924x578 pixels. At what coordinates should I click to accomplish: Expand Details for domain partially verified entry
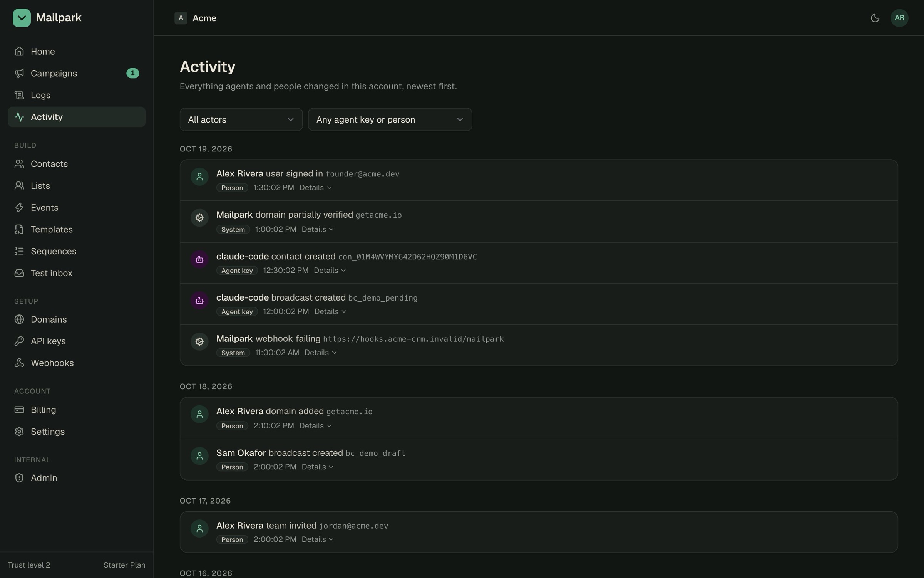point(318,229)
